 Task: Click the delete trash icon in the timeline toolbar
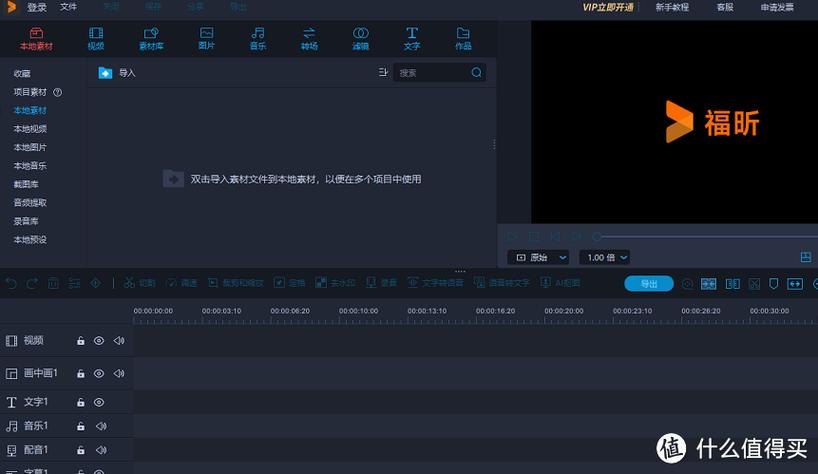tap(53, 283)
